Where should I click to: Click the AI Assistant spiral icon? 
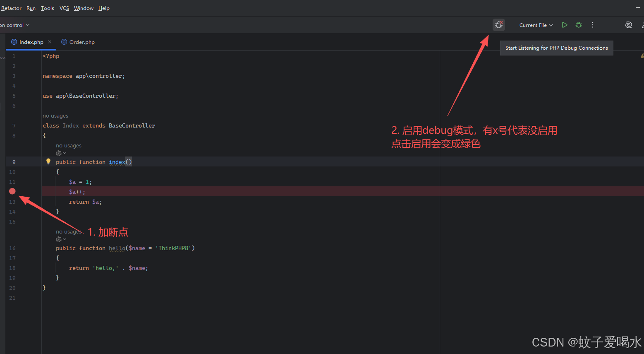[628, 24]
